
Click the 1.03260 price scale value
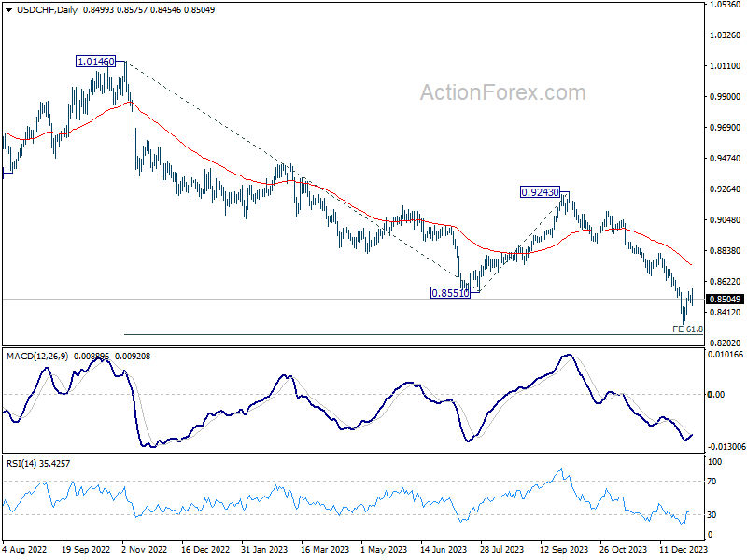coord(726,35)
